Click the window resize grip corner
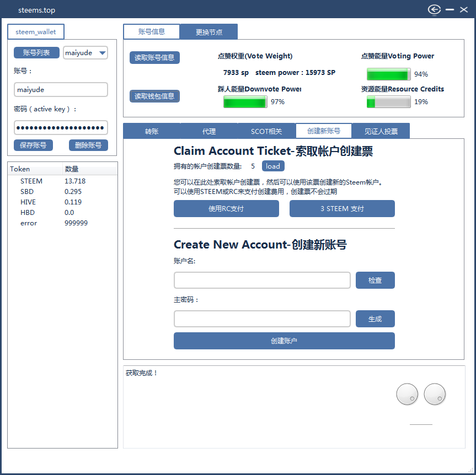Image resolution: width=476 pixels, height=475 pixels. (x=471, y=470)
